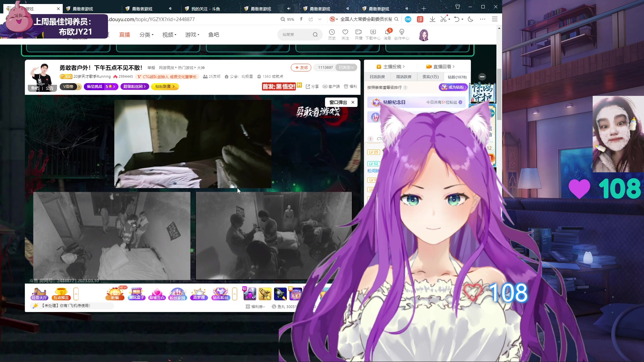Open the 甜蜜告白 sweet confession icon
This screenshot has height=362, width=644.
(x=157, y=294)
